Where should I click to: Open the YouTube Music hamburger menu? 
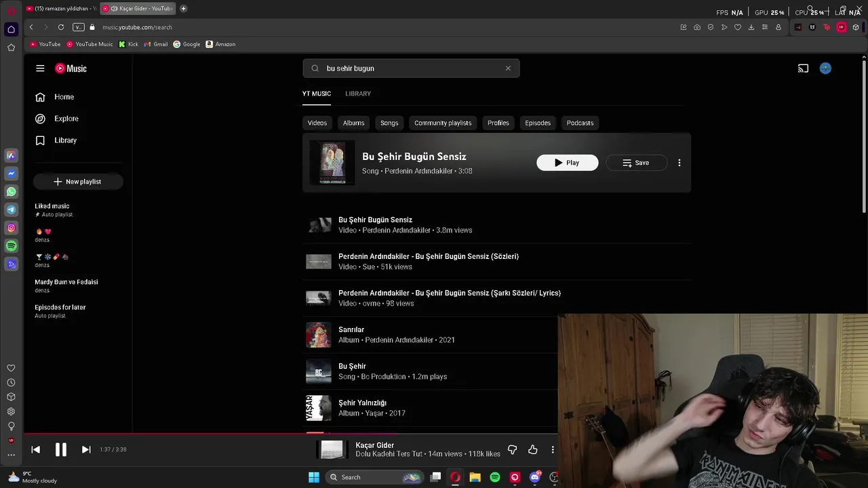tap(40, 68)
